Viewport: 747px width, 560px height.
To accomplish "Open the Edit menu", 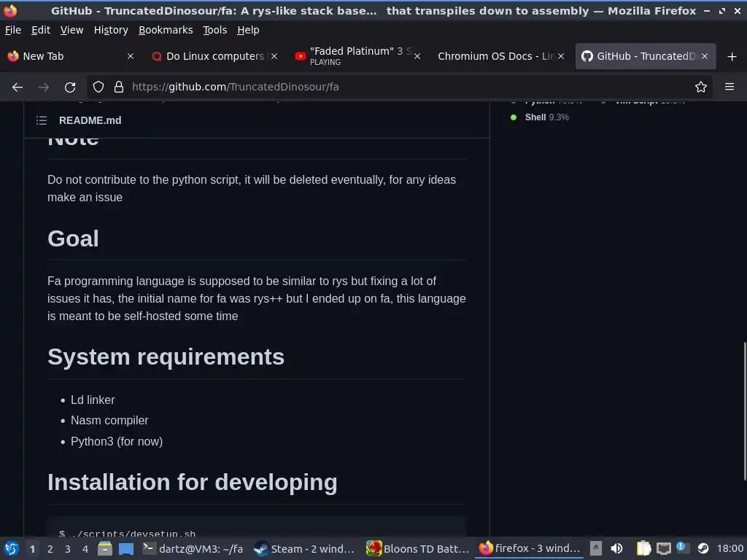I will coord(41,30).
